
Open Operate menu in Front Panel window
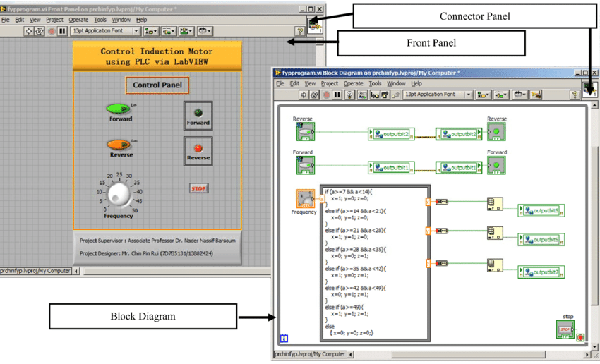pos(78,20)
